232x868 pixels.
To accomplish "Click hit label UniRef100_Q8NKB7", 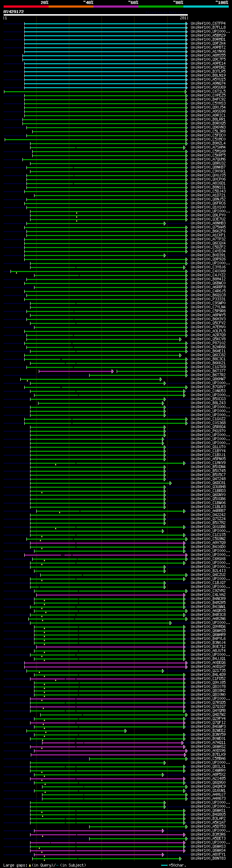I will coord(208,167).
